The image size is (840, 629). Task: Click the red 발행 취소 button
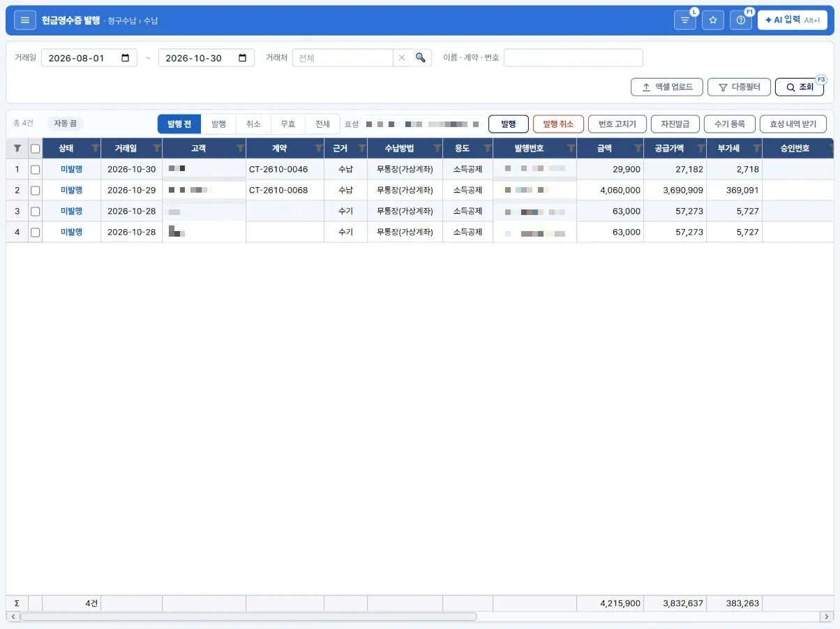(558, 124)
